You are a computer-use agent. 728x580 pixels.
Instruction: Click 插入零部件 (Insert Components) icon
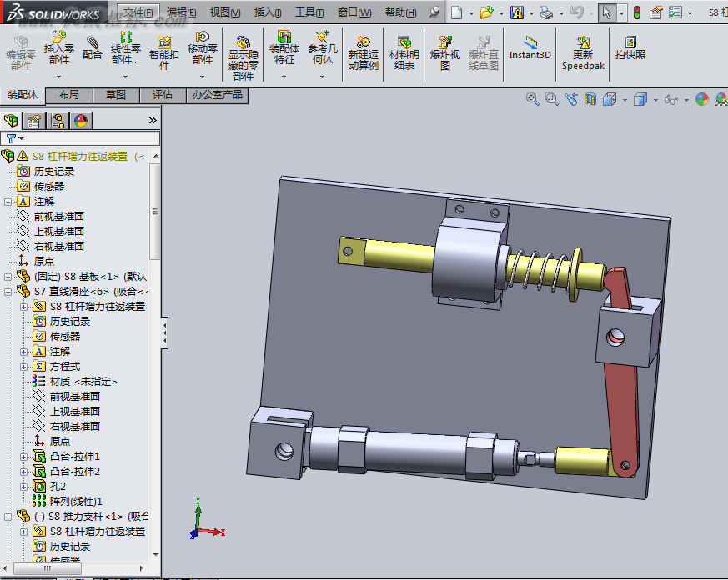pos(59,47)
